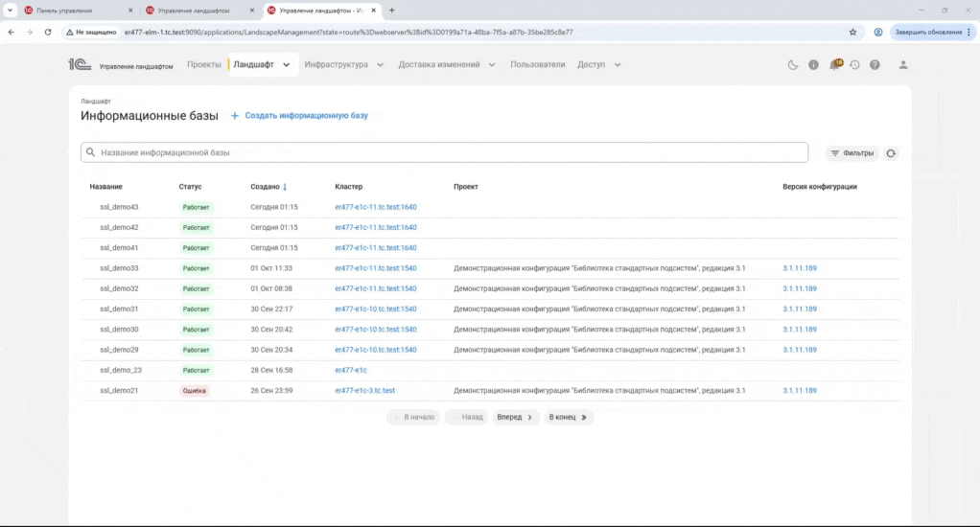Click the plus icon for creating base
Screen dimensions: 980x527
(234, 116)
